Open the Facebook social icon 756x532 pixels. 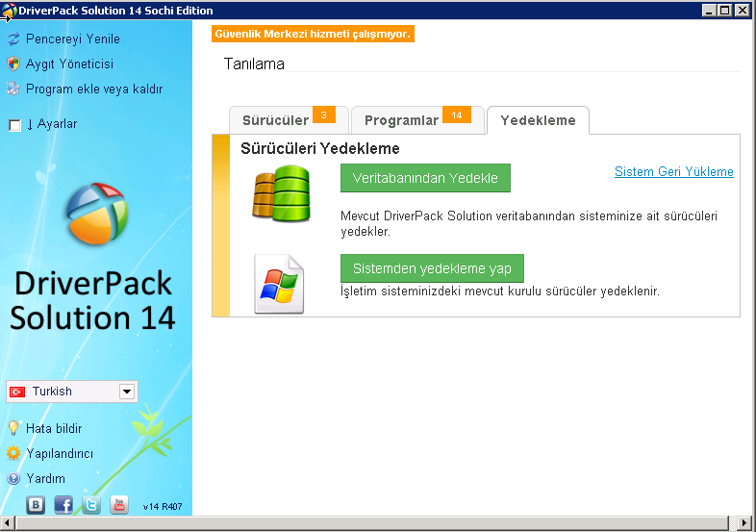tap(63, 505)
